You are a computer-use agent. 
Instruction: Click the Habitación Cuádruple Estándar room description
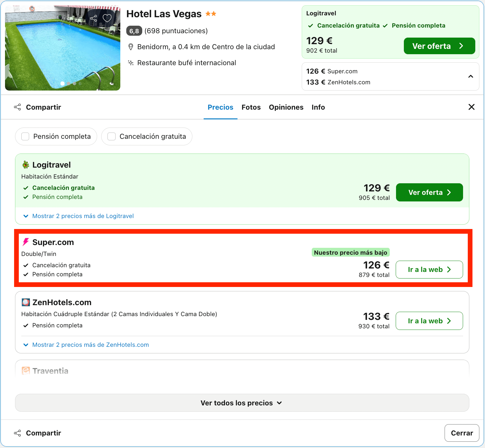point(119,314)
